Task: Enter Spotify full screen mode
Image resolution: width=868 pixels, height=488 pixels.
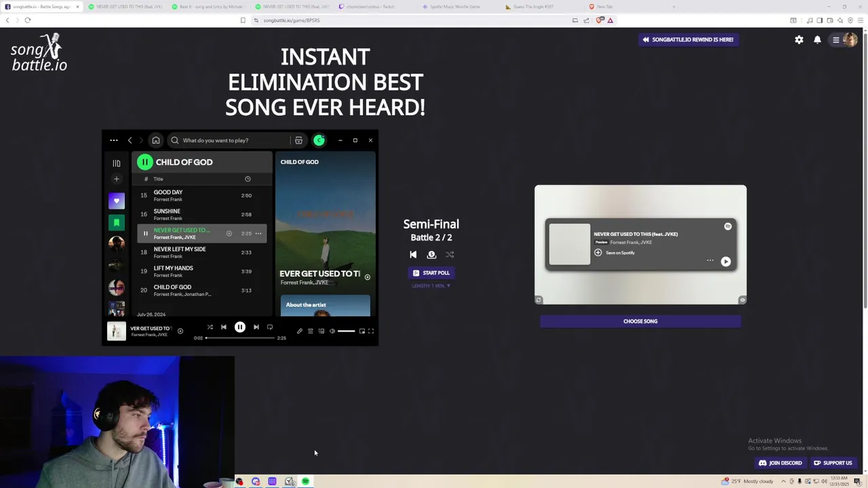Action: tap(371, 331)
